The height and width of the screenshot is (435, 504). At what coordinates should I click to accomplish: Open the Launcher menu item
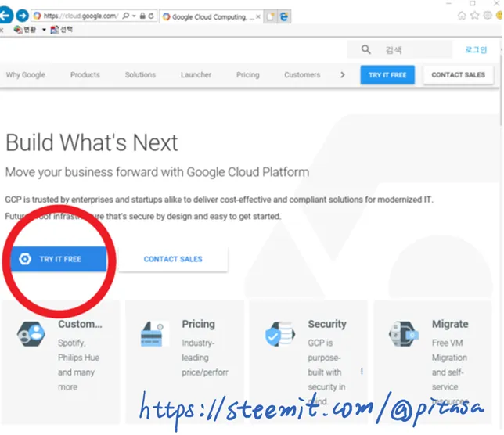[x=196, y=75]
